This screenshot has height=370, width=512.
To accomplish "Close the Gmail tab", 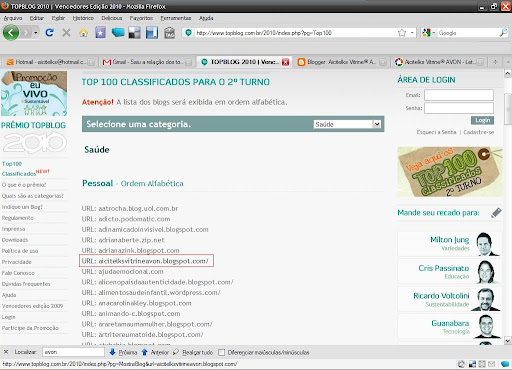I will coord(188,62).
